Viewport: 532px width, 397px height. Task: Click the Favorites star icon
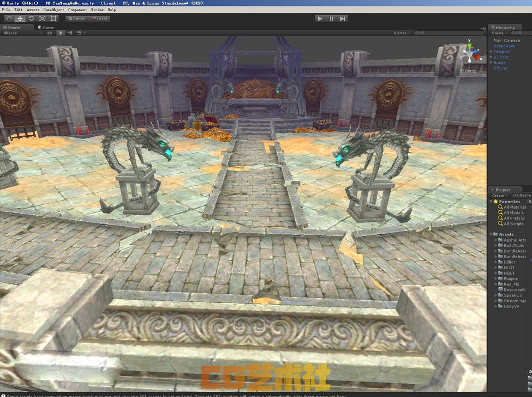pyautogui.click(x=496, y=202)
